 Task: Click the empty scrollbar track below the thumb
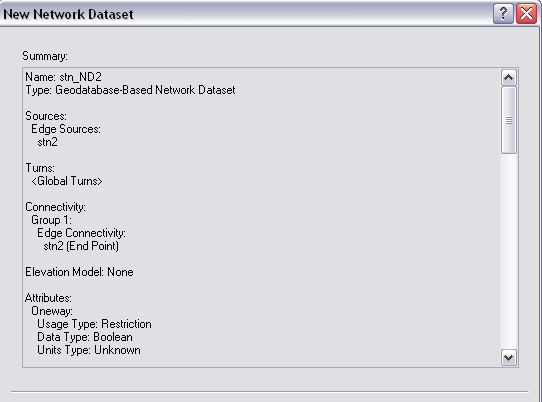click(508, 251)
